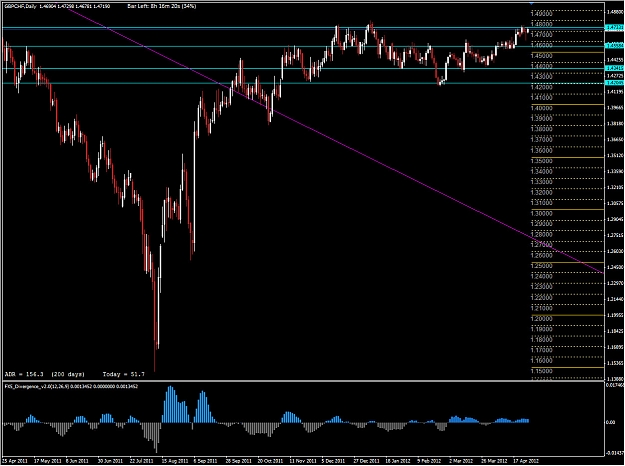The width and height of the screenshot is (625, 466).
Task: Click the 17 Apr 2012 date label
Action: [x=526, y=460]
